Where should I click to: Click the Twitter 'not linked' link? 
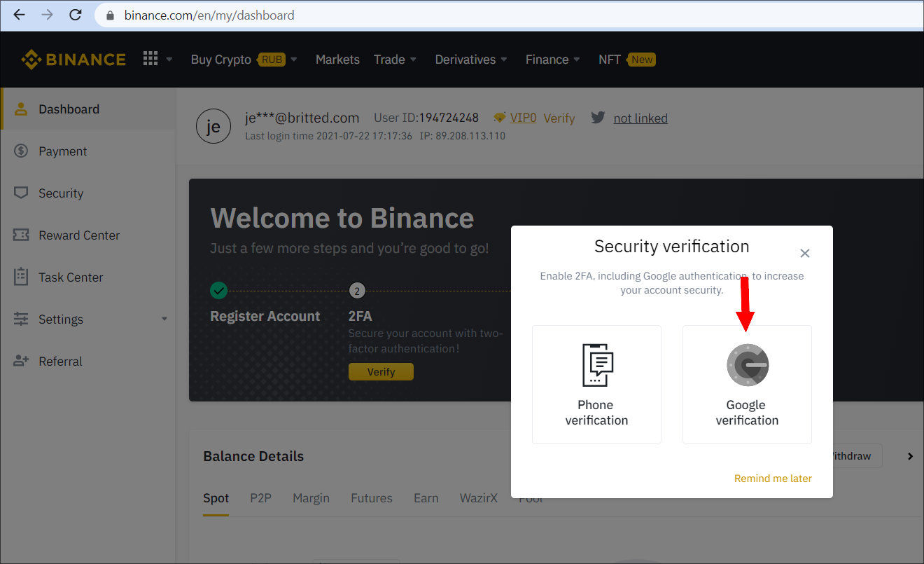(x=640, y=118)
